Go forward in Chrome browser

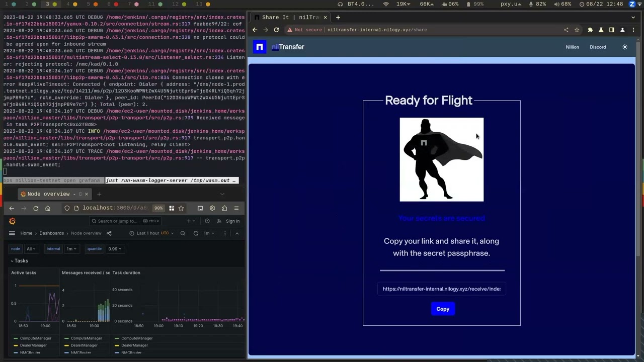click(266, 30)
